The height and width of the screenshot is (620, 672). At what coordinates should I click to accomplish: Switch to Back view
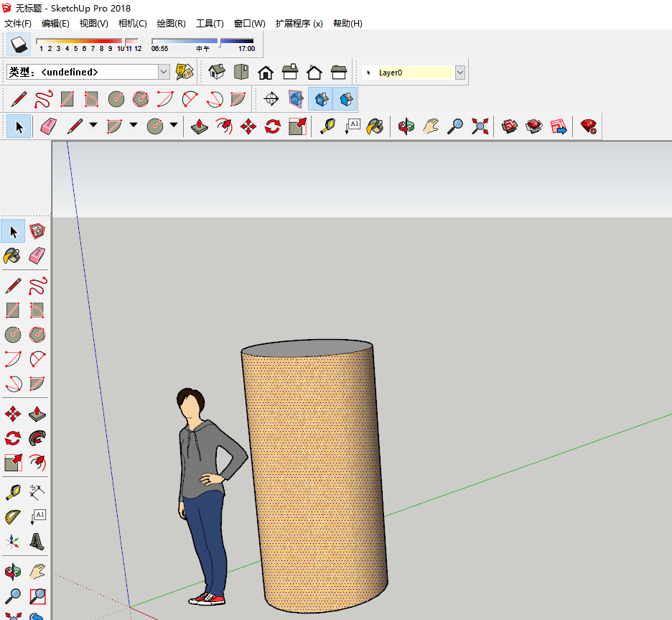point(314,72)
